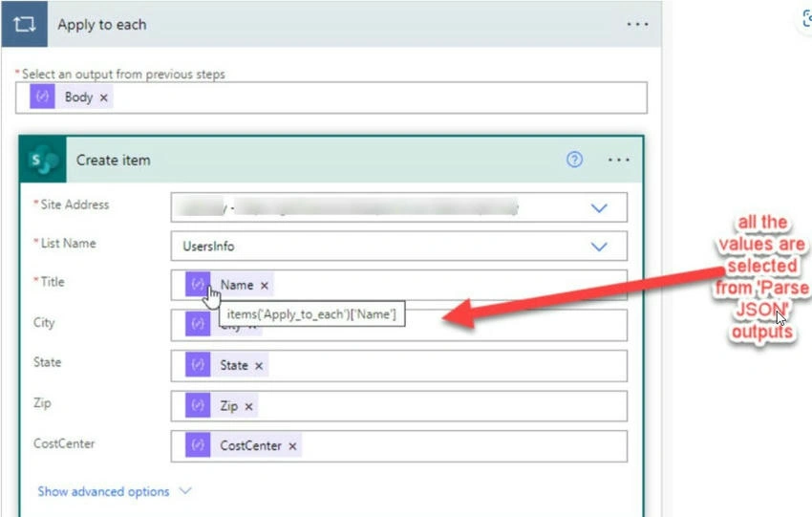Click the Apply to each header title

[102, 24]
